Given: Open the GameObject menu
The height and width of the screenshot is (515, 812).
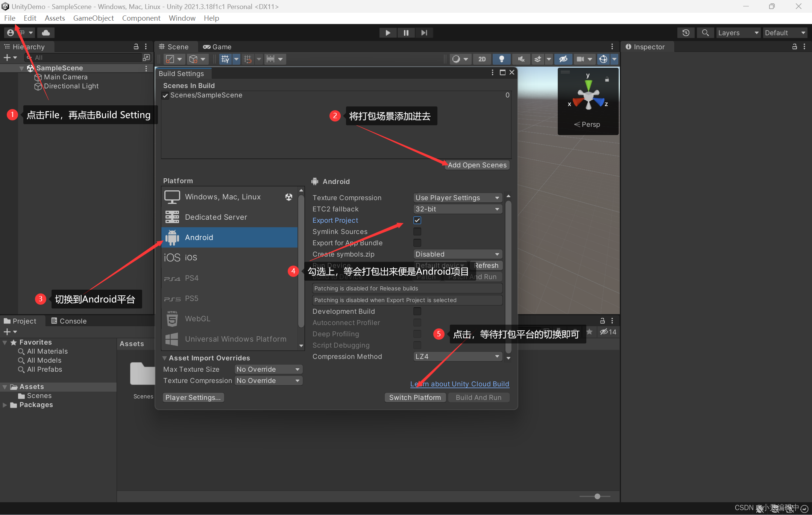Looking at the screenshot, I should (93, 18).
